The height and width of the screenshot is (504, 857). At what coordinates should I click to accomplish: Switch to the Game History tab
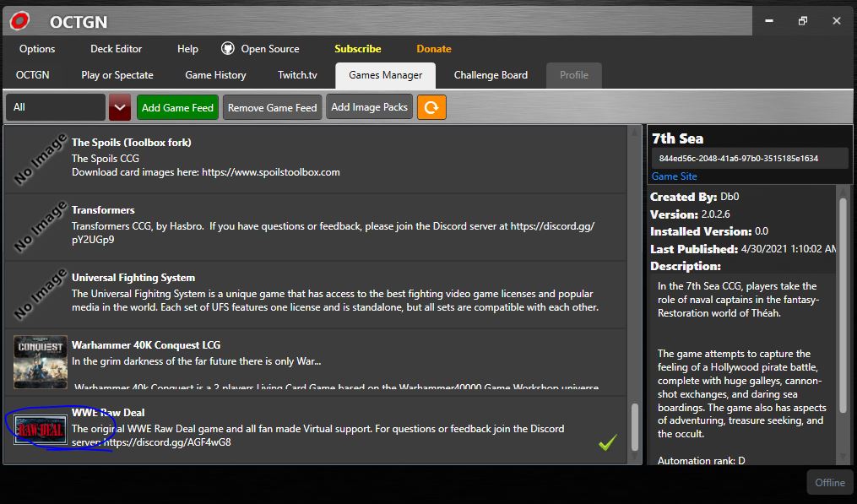click(x=215, y=75)
